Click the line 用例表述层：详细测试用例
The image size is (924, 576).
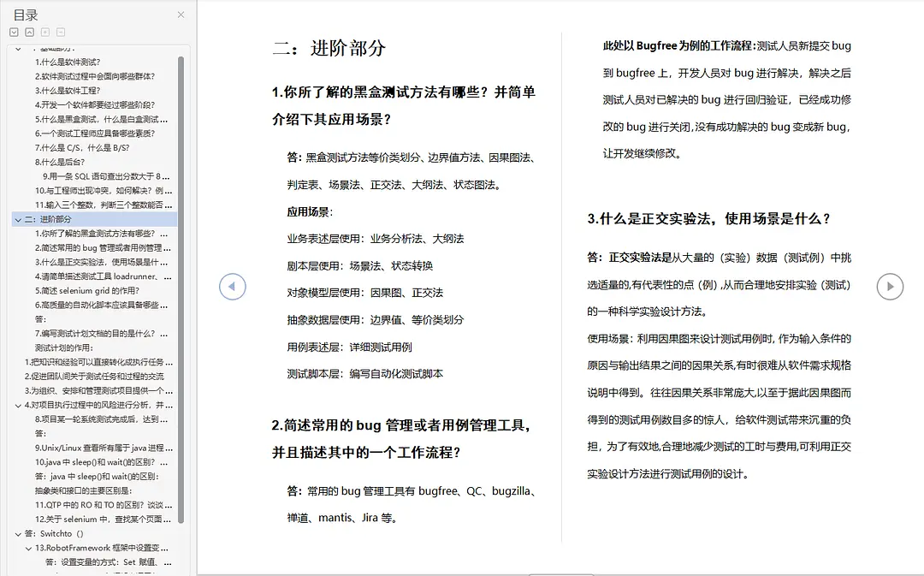[350, 347]
